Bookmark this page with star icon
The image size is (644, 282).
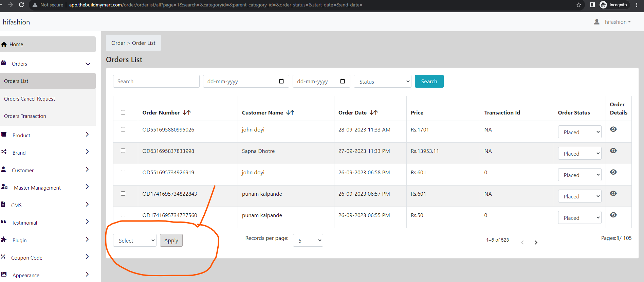coord(579,5)
